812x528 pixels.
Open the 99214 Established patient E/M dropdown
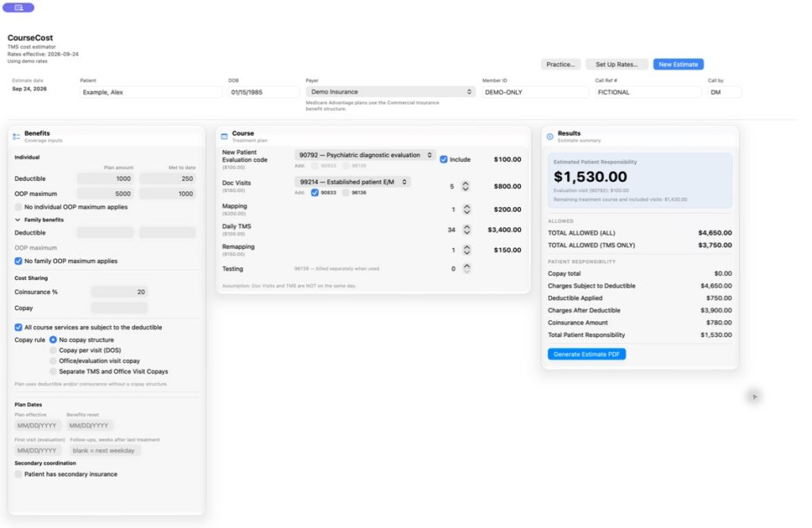[353, 182]
